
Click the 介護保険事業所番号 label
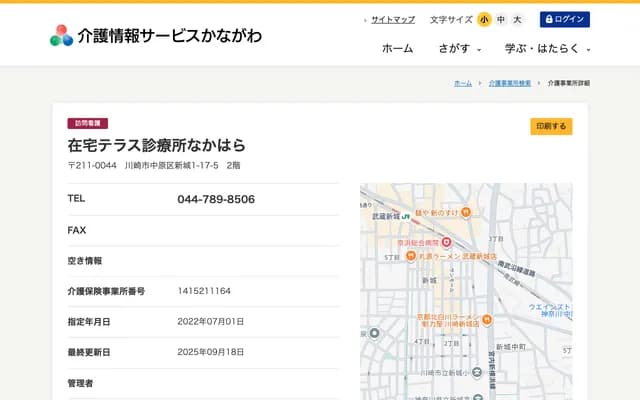pyautogui.click(x=106, y=291)
